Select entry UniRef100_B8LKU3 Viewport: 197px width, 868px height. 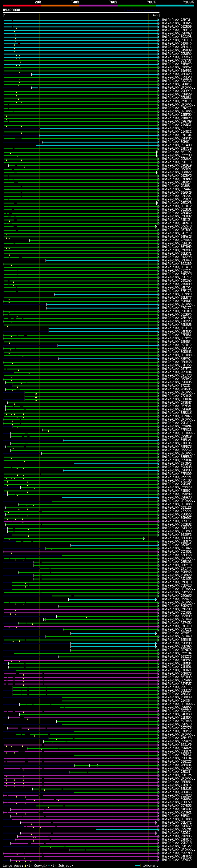[177, 789]
